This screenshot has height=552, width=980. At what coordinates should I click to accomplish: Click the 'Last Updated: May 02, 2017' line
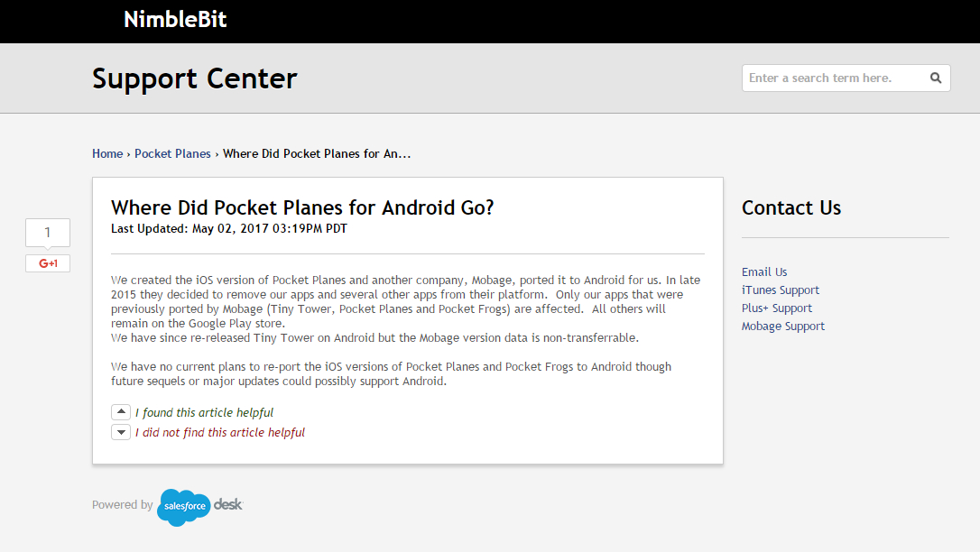(x=228, y=228)
